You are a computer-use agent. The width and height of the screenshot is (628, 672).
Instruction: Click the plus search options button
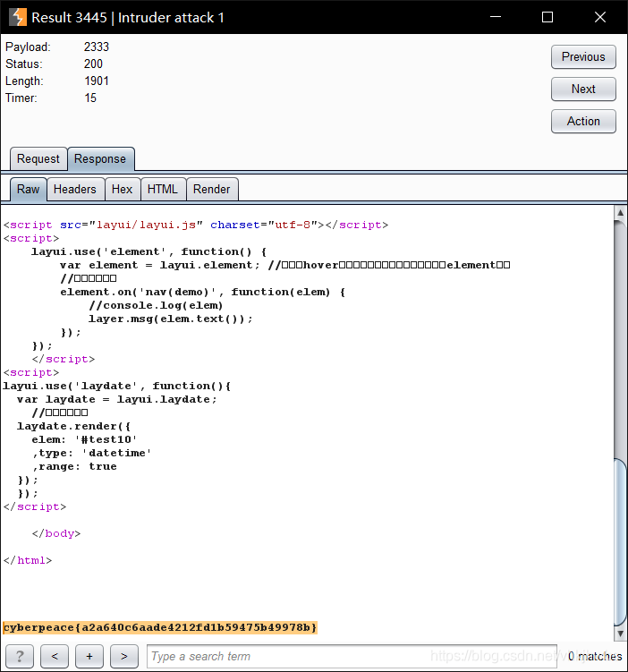tap(89, 656)
